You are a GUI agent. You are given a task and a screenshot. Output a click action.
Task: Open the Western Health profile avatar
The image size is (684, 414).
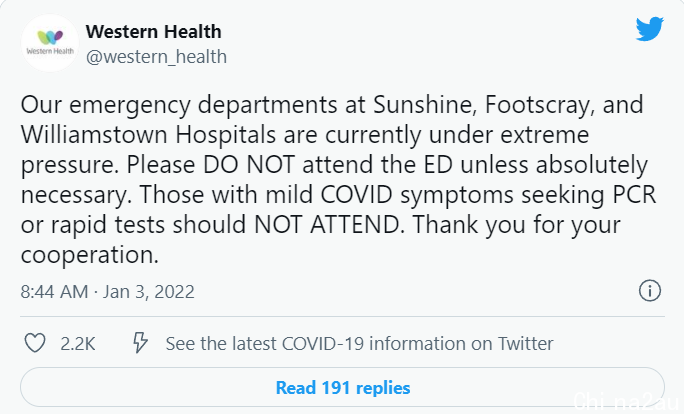tap(50, 43)
